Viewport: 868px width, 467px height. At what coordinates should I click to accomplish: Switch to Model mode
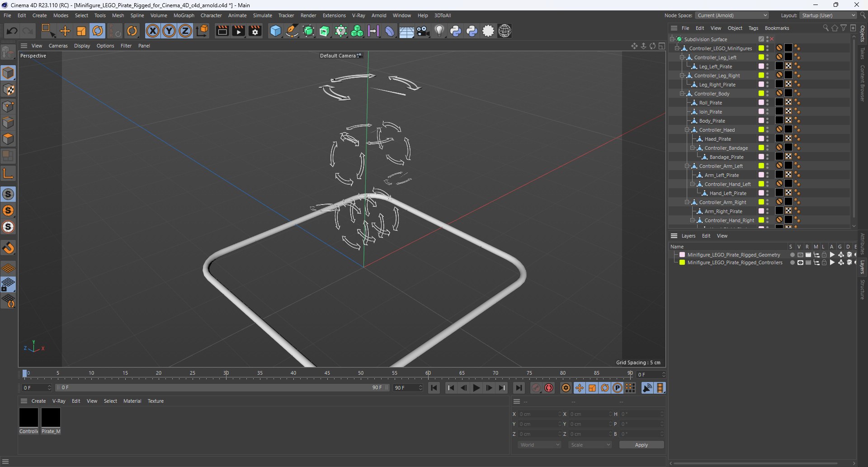[x=8, y=73]
